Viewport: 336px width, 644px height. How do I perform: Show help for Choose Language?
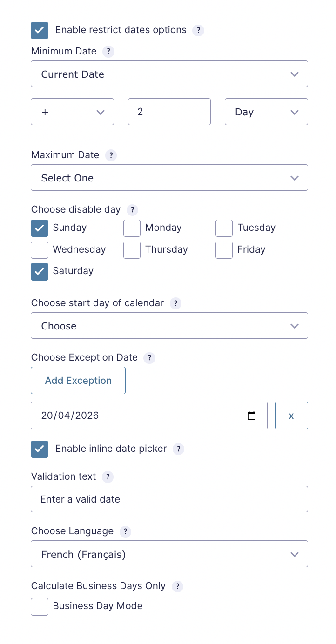[125, 531]
